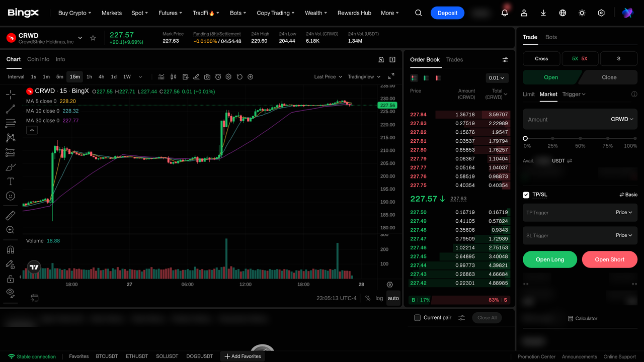Set the amount slider to 50%
644x362 pixels.
click(x=580, y=138)
